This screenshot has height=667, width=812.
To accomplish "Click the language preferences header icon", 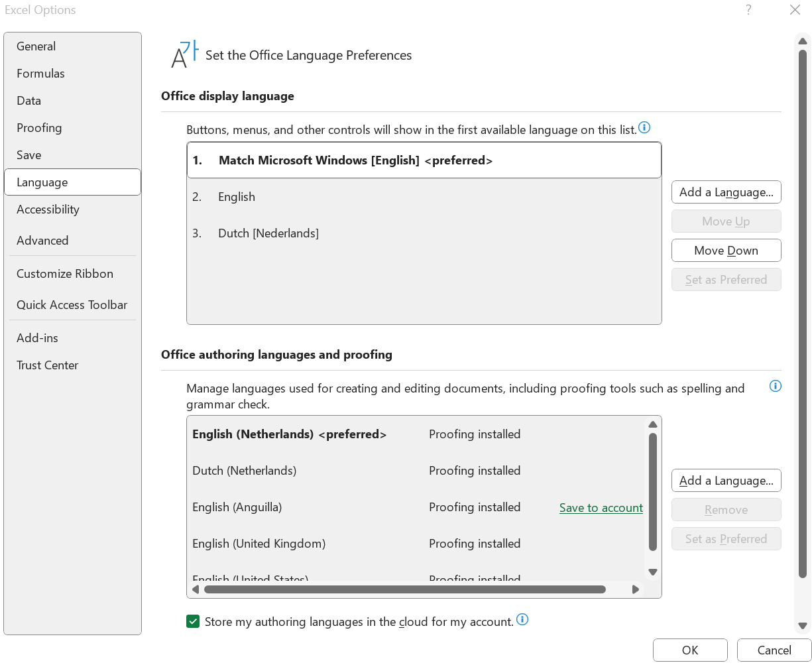I will (x=184, y=55).
